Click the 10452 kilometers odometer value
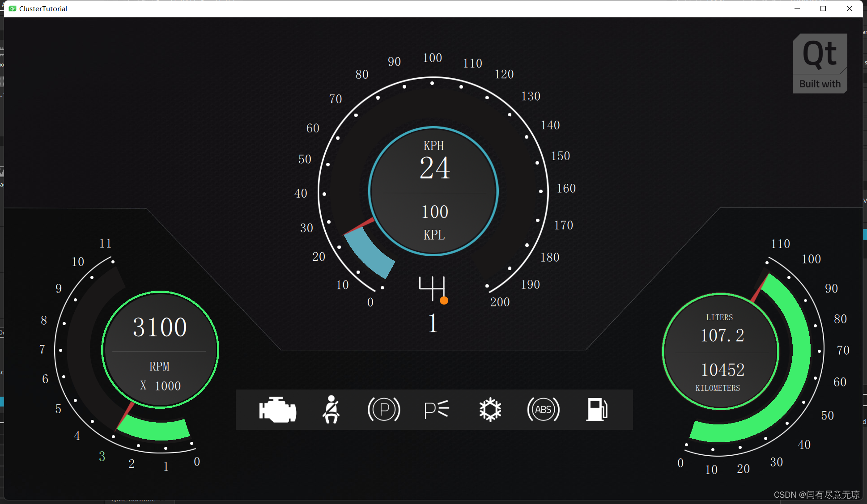The height and width of the screenshot is (504, 867). tap(722, 370)
